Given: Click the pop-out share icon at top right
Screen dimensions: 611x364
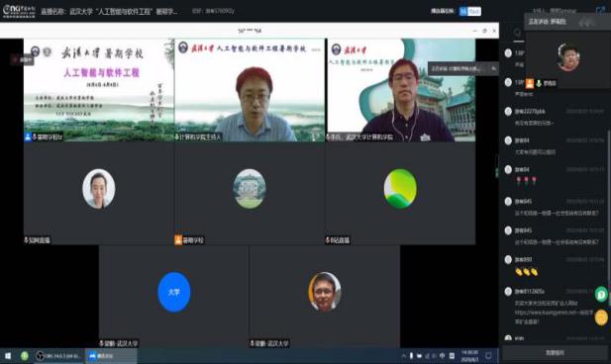Looking at the screenshot, I should (x=600, y=11).
